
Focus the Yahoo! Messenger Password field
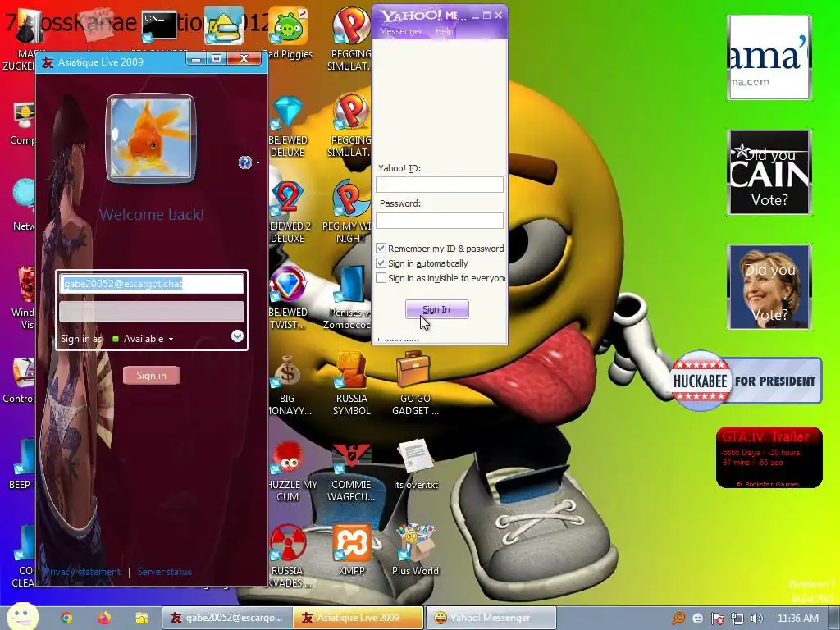pos(440,220)
